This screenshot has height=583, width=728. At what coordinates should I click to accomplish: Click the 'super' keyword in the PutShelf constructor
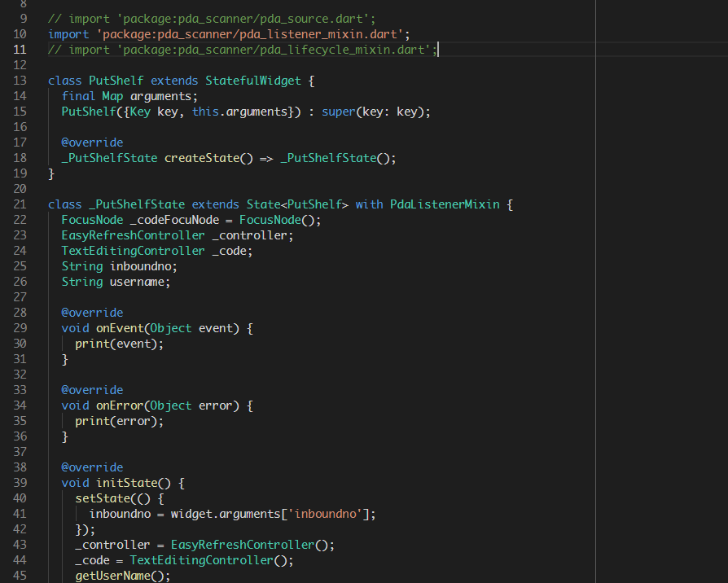[339, 112]
